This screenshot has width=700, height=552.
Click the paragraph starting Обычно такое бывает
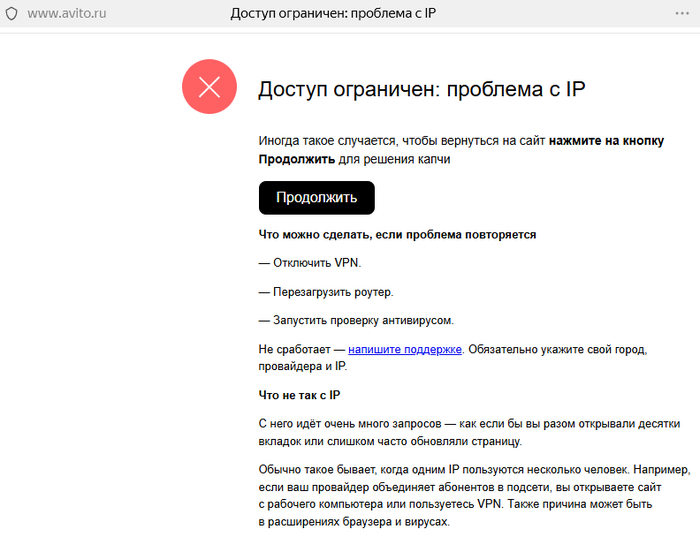[x=475, y=495]
